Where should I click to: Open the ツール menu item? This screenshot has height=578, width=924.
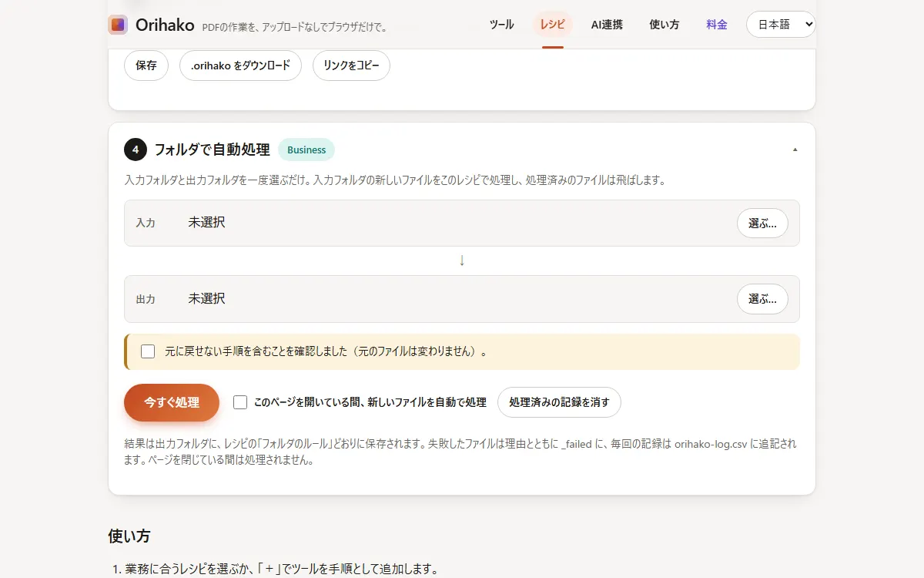(502, 25)
